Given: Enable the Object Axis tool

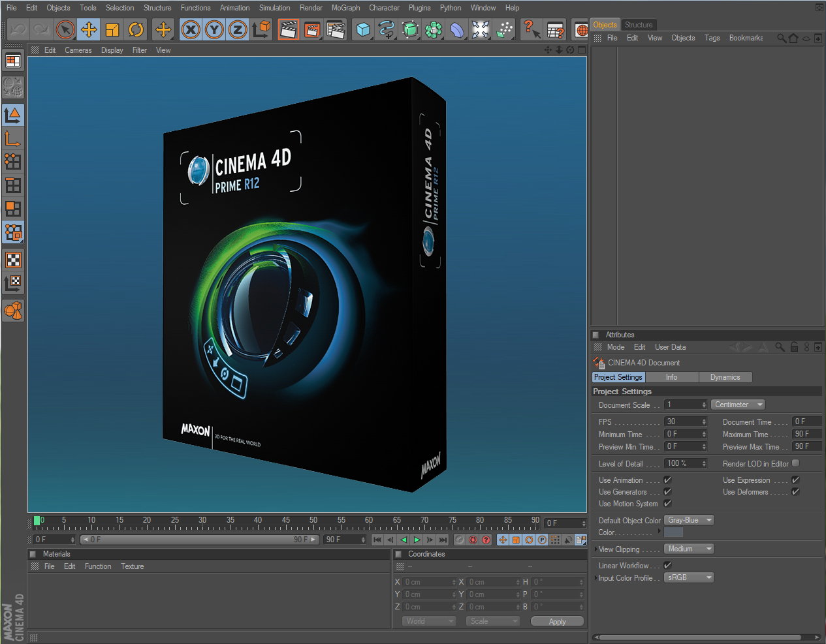Looking at the screenshot, I should 13,138.
